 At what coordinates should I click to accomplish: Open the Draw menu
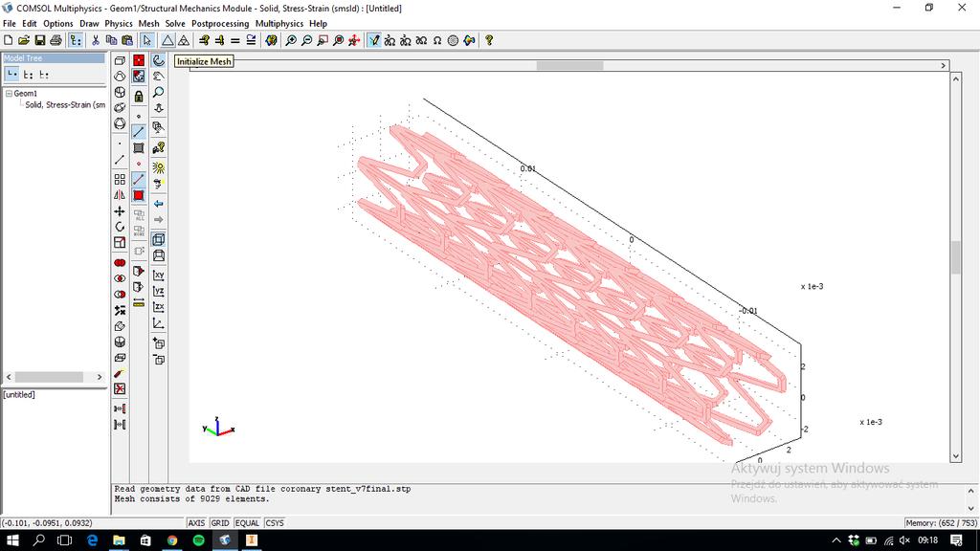89,24
